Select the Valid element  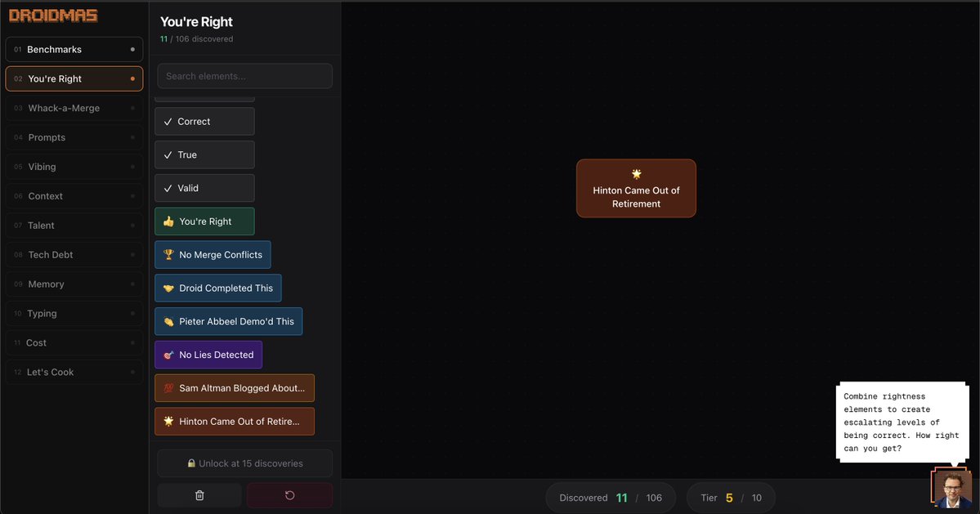click(x=204, y=188)
